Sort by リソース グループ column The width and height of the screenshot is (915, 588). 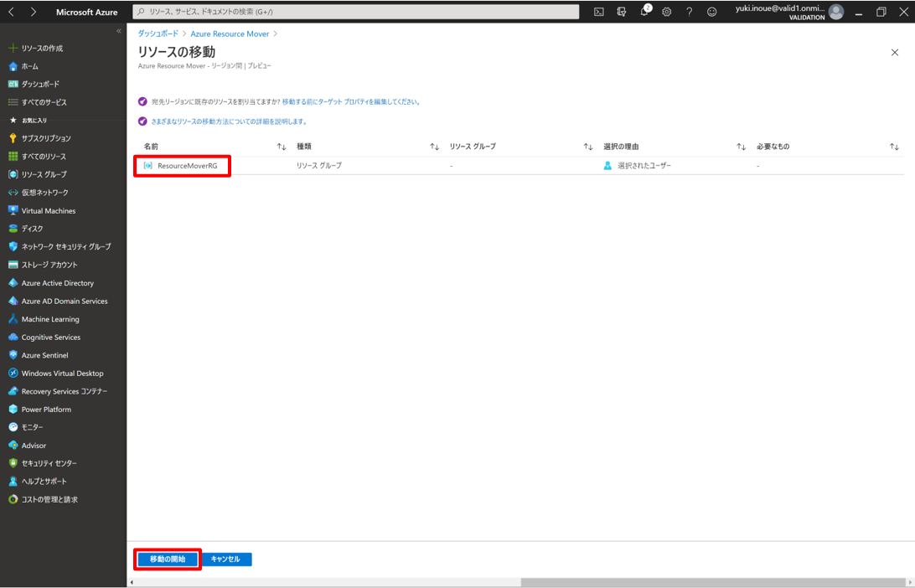[587, 147]
